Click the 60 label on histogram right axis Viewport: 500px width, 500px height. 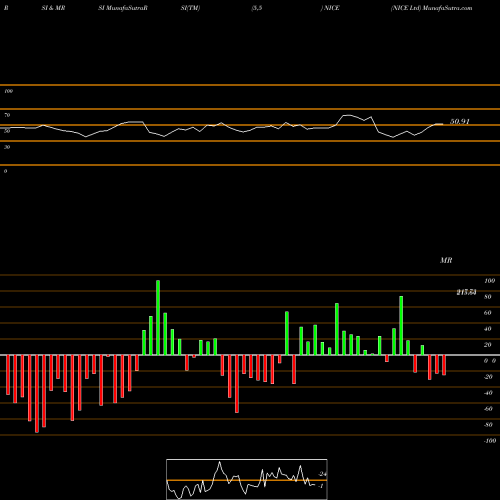click(488, 313)
